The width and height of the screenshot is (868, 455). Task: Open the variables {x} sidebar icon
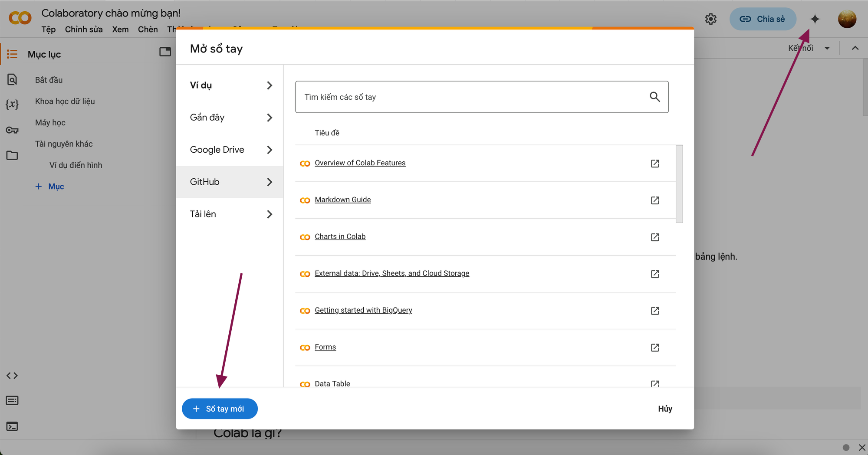pyautogui.click(x=12, y=104)
